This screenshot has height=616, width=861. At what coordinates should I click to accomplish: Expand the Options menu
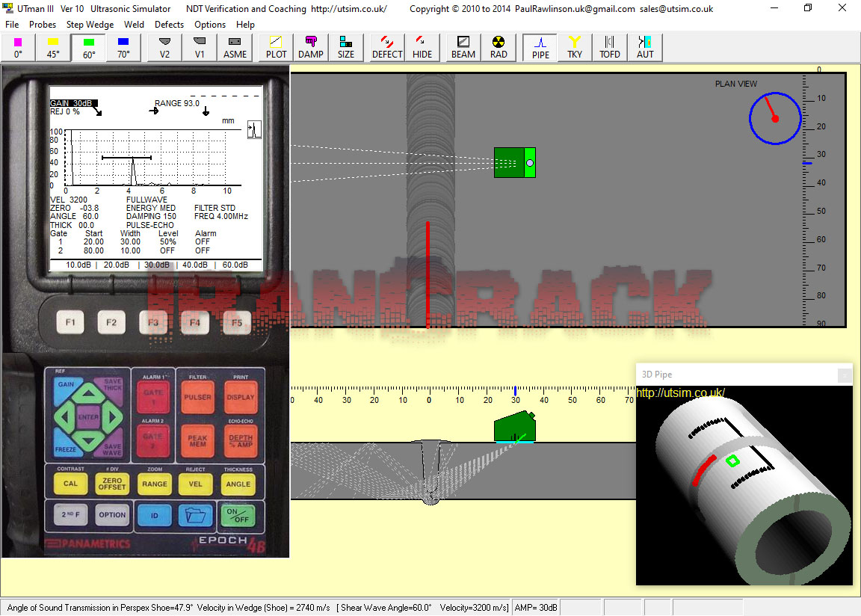(x=210, y=25)
